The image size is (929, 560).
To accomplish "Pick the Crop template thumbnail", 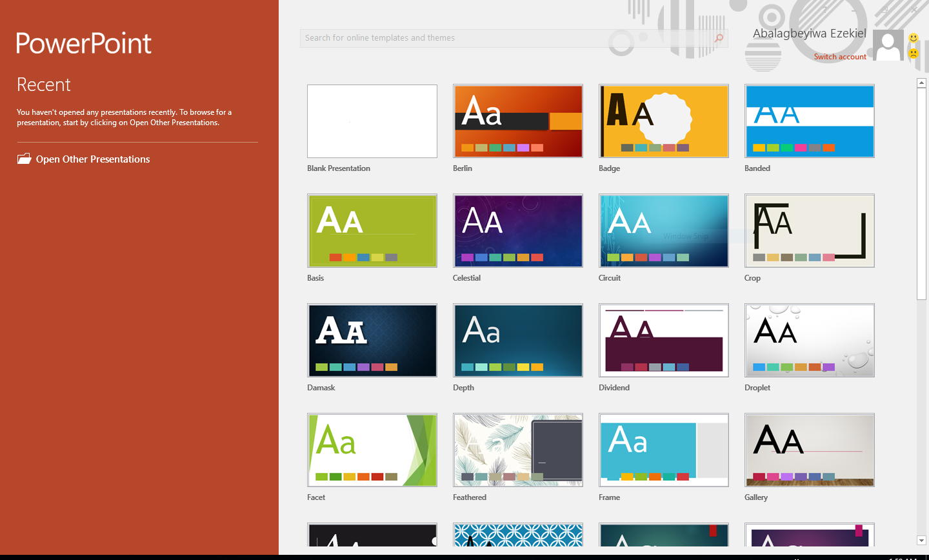I will click(x=810, y=231).
